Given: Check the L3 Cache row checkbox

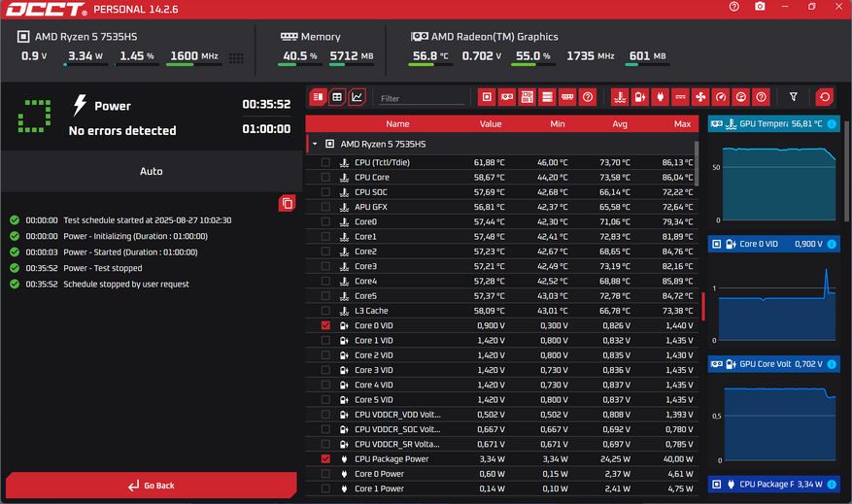Looking at the screenshot, I should (325, 311).
